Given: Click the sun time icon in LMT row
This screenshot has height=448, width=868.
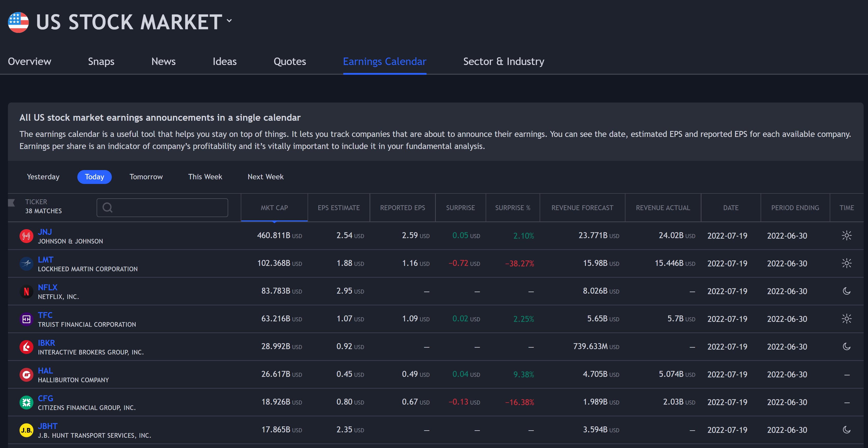Looking at the screenshot, I should pos(847,263).
